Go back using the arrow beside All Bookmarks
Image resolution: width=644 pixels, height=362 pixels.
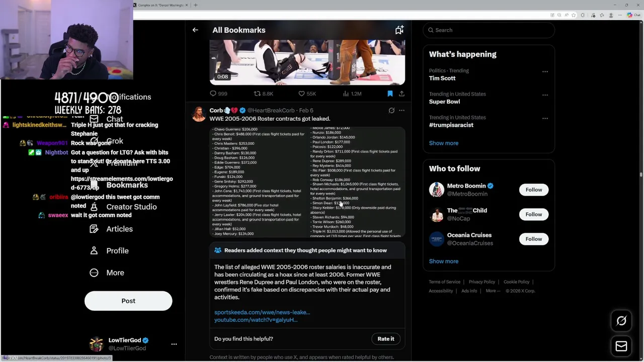click(x=195, y=30)
